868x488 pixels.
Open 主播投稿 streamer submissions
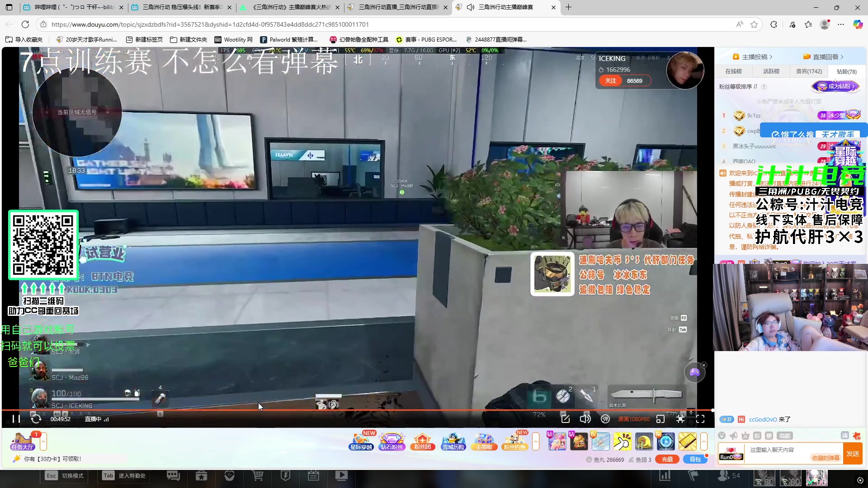(x=752, y=57)
